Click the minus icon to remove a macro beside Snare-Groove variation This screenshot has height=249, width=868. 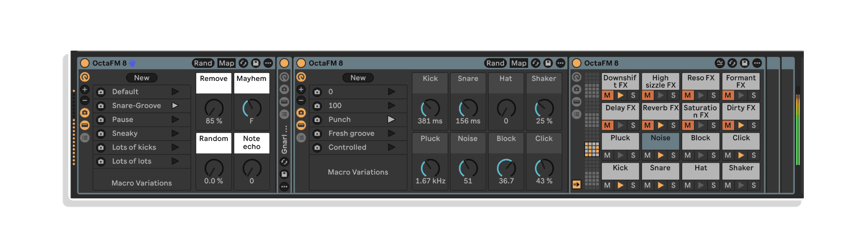85,100
